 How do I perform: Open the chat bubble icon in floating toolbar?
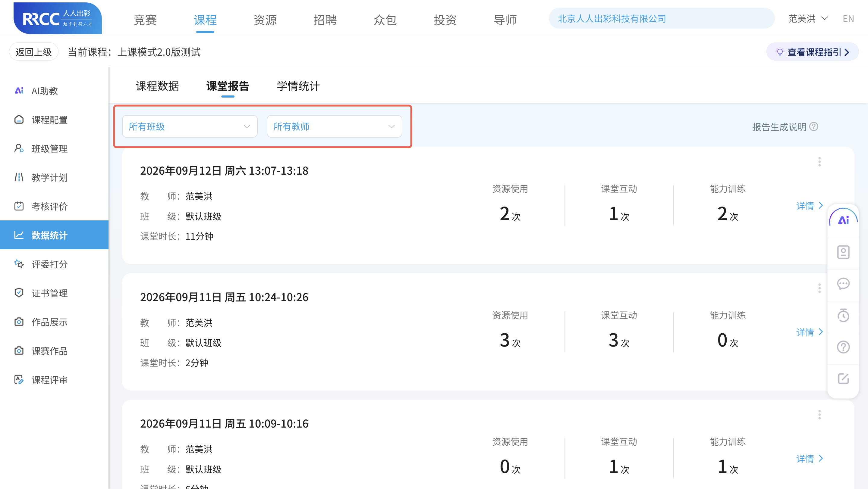(843, 284)
